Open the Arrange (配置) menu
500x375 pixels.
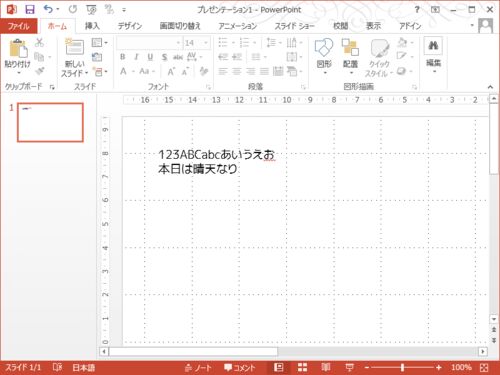click(x=350, y=57)
